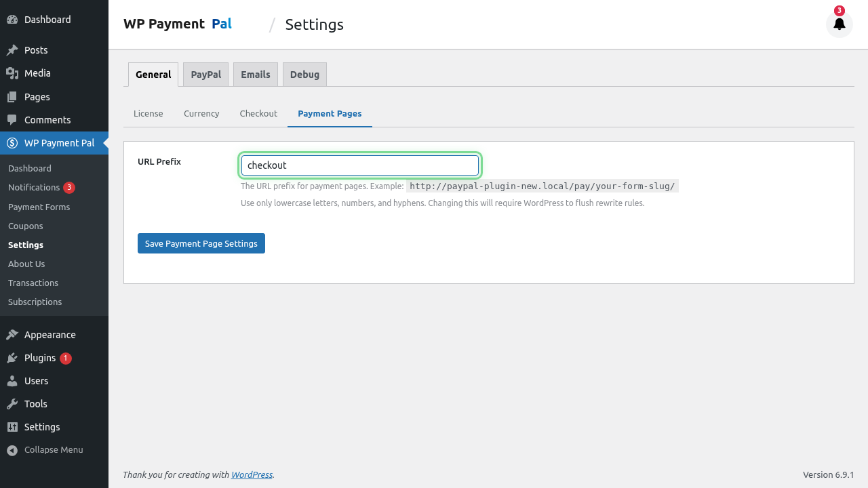Open the Posts pushpin icon
This screenshot has height=488, width=868.
12,49
